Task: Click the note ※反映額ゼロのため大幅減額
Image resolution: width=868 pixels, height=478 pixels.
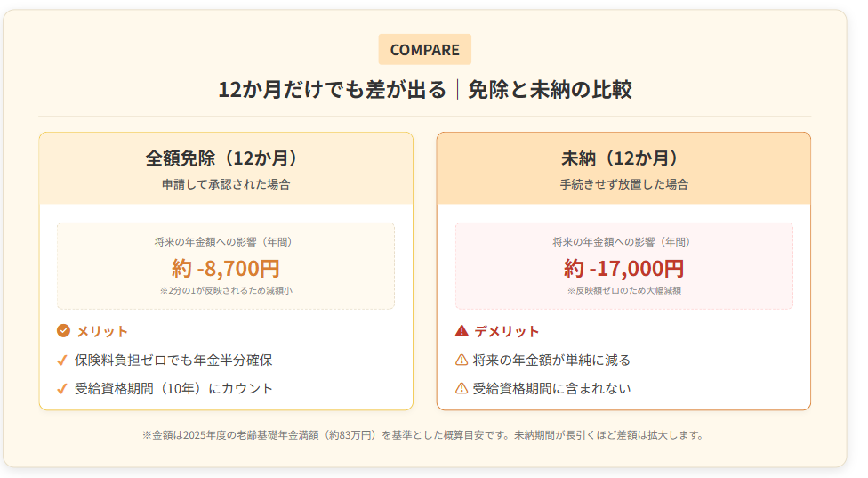Action: [623, 290]
